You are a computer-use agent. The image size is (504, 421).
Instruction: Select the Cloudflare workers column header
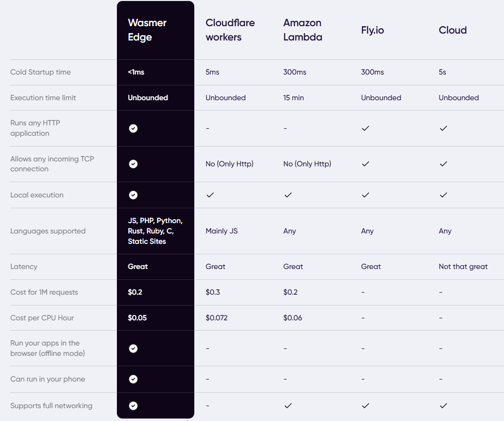click(x=230, y=30)
